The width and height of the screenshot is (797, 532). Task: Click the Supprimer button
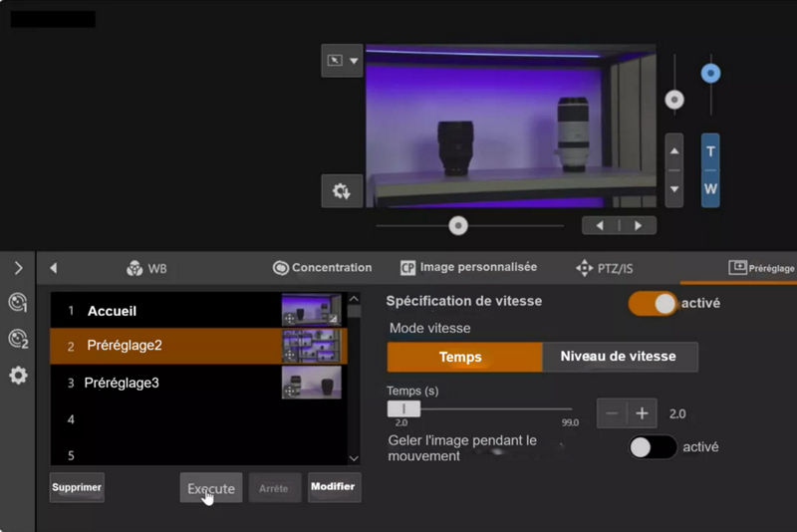tap(77, 487)
